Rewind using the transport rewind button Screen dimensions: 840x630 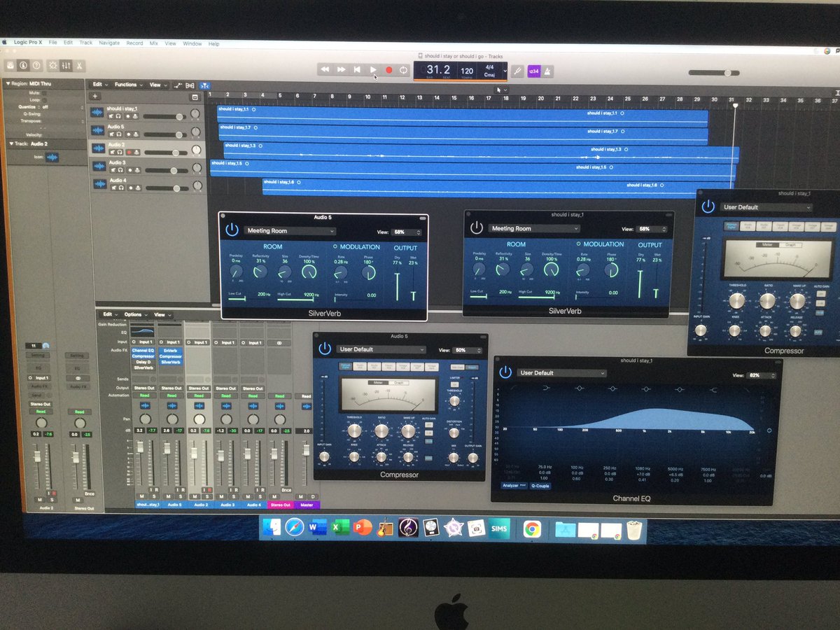325,70
